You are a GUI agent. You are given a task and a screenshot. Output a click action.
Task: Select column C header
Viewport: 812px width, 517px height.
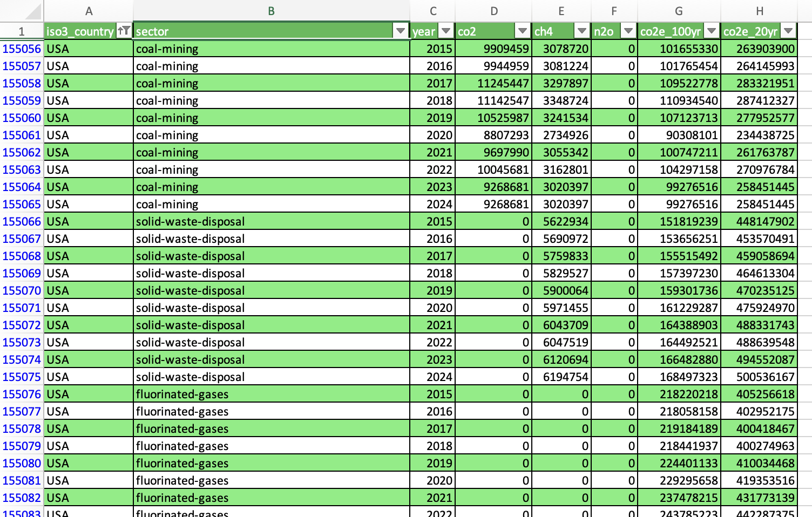pos(432,11)
